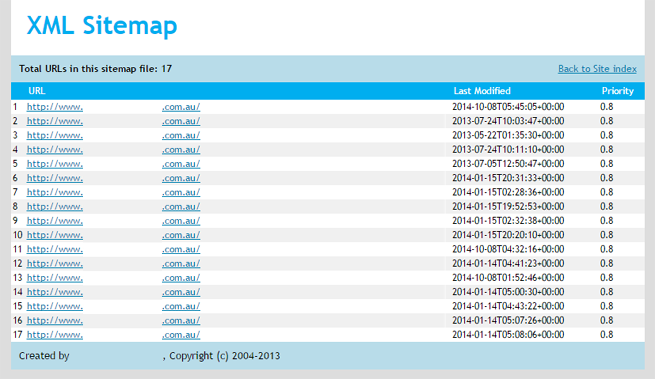Select the 0.8 priority in row 9
The width and height of the screenshot is (655, 379).
[x=607, y=221]
